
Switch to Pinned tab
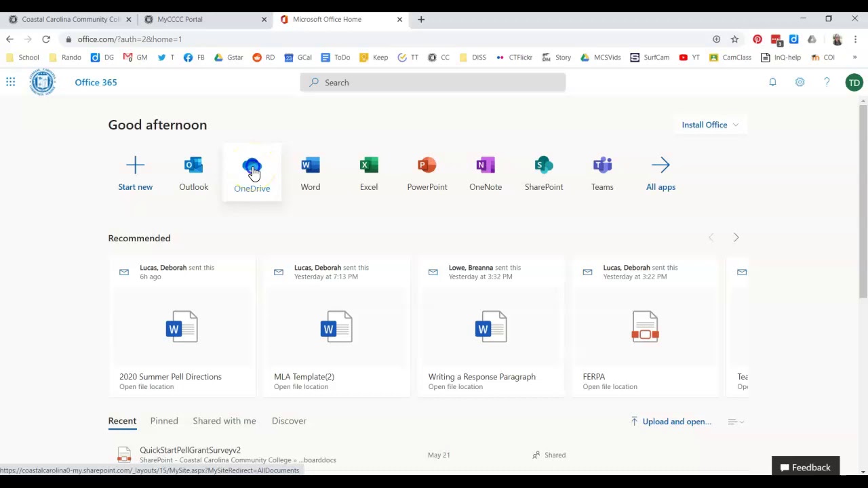tap(164, 421)
